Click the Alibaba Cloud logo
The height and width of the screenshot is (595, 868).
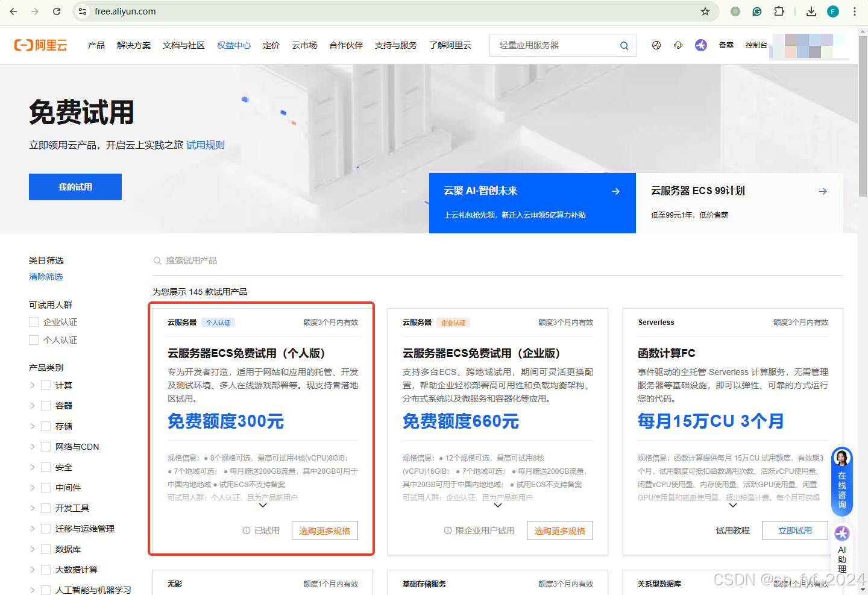pyautogui.click(x=40, y=45)
